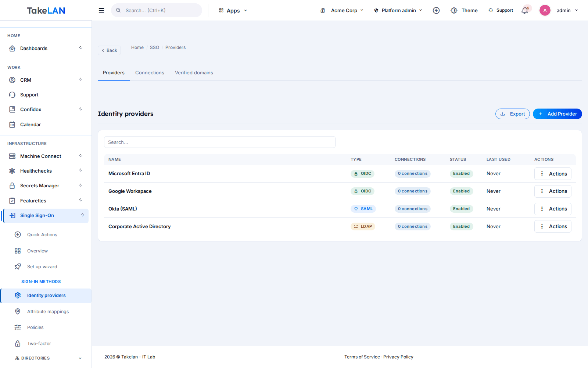Focus the identity providers Search field
The image size is (588, 368).
(220, 142)
